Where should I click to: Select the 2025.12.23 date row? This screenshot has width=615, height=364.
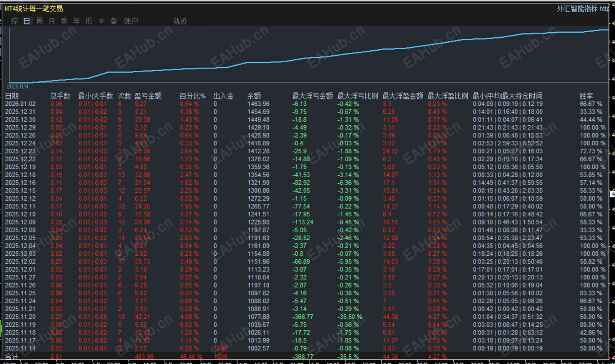tap(20, 151)
